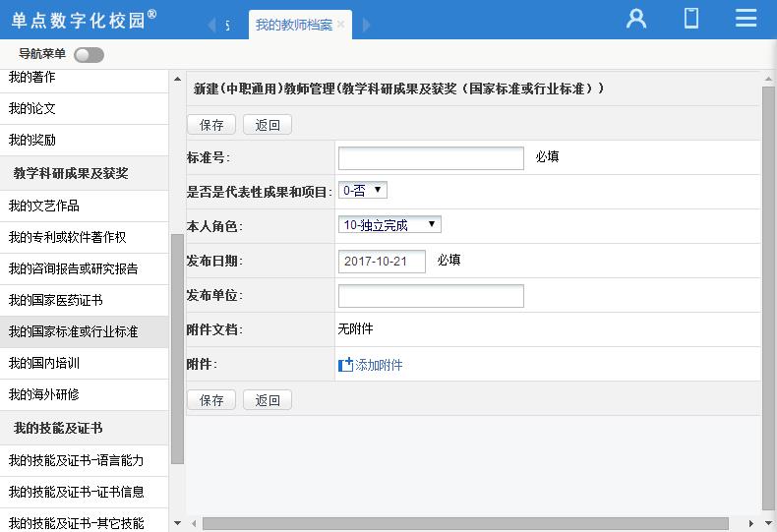Click the 发布日期 date field
The image size is (777, 532).
click(x=382, y=261)
